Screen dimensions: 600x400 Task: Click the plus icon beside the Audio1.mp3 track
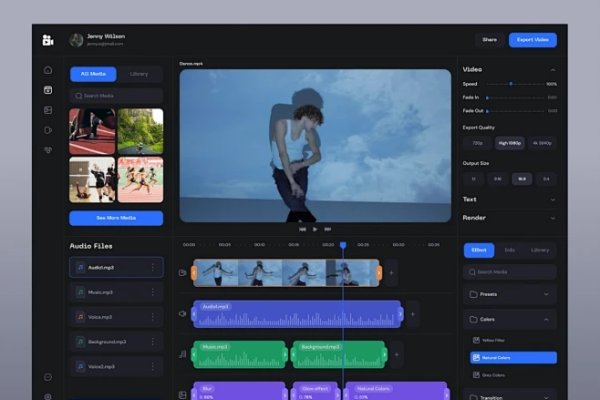click(x=411, y=313)
